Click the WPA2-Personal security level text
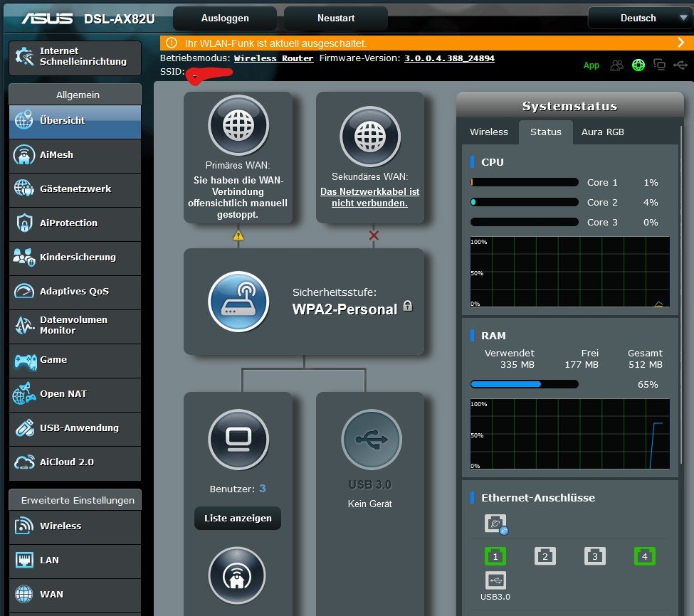Image resolution: width=694 pixels, height=616 pixels. click(345, 309)
